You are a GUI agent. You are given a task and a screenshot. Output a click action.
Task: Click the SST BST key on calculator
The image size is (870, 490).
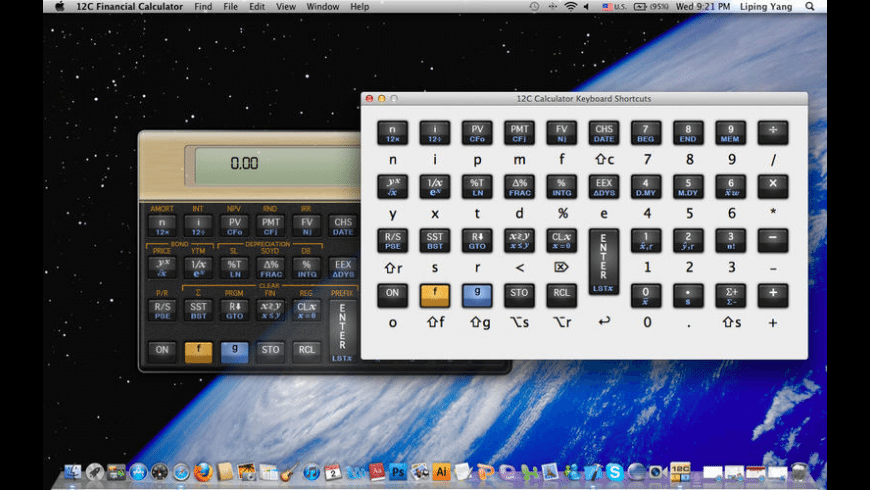pos(198,310)
